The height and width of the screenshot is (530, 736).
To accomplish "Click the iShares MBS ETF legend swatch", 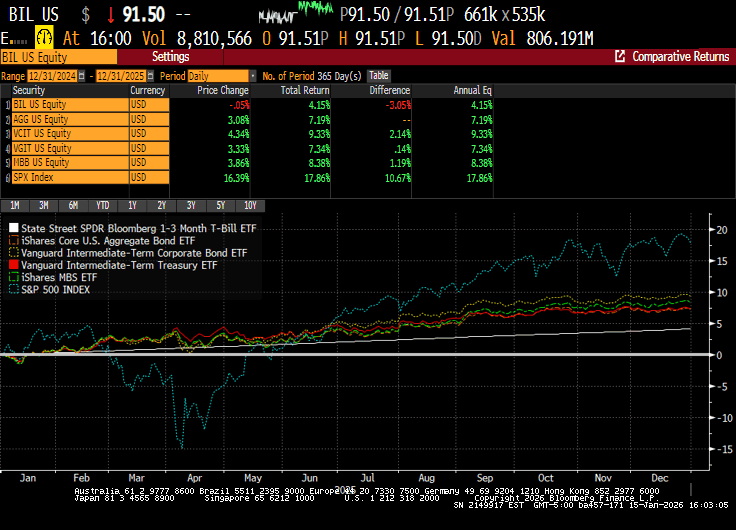I will 14,277.
